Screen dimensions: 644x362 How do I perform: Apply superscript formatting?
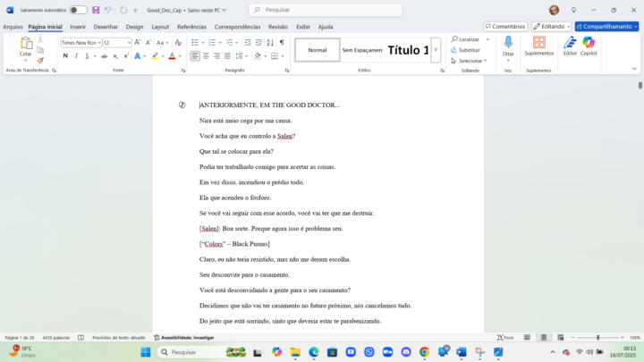[126, 55]
